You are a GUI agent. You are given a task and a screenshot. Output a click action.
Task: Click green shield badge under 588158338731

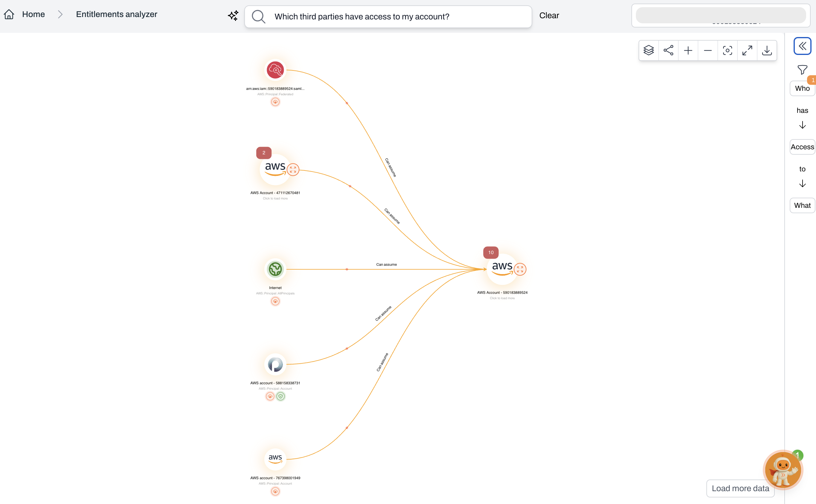tap(281, 396)
